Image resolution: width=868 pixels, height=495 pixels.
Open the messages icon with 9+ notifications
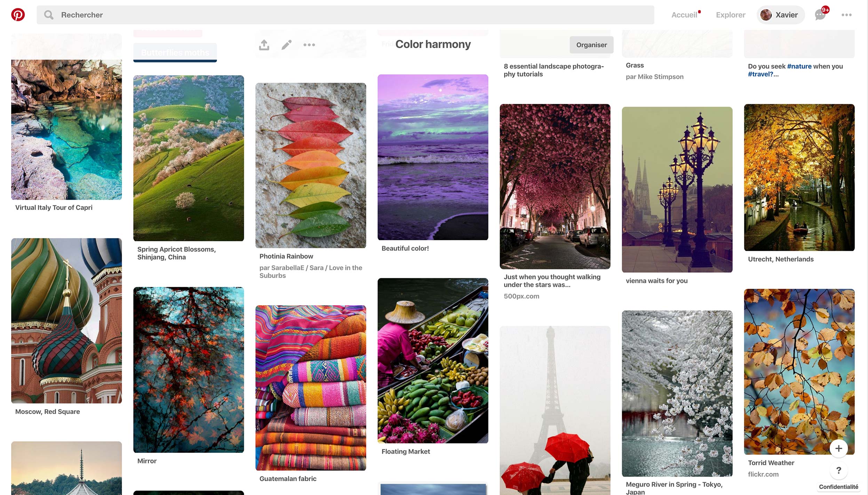pyautogui.click(x=820, y=15)
